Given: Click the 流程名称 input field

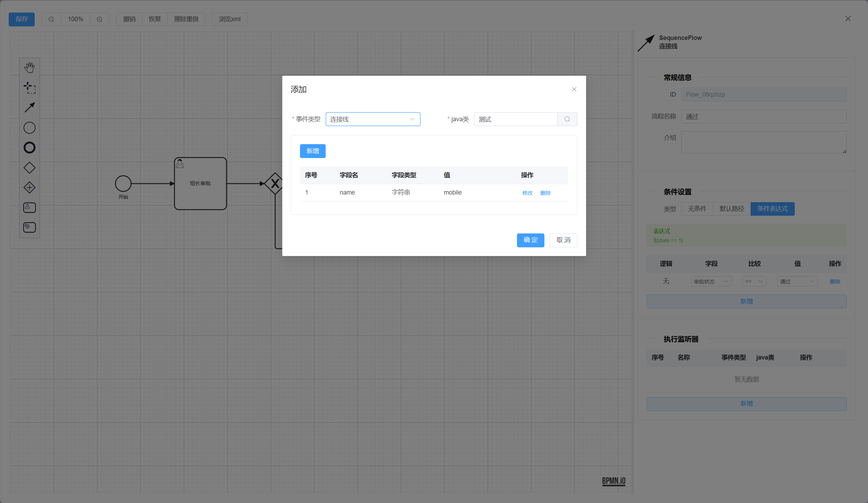Looking at the screenshot, I should (763, 116).
